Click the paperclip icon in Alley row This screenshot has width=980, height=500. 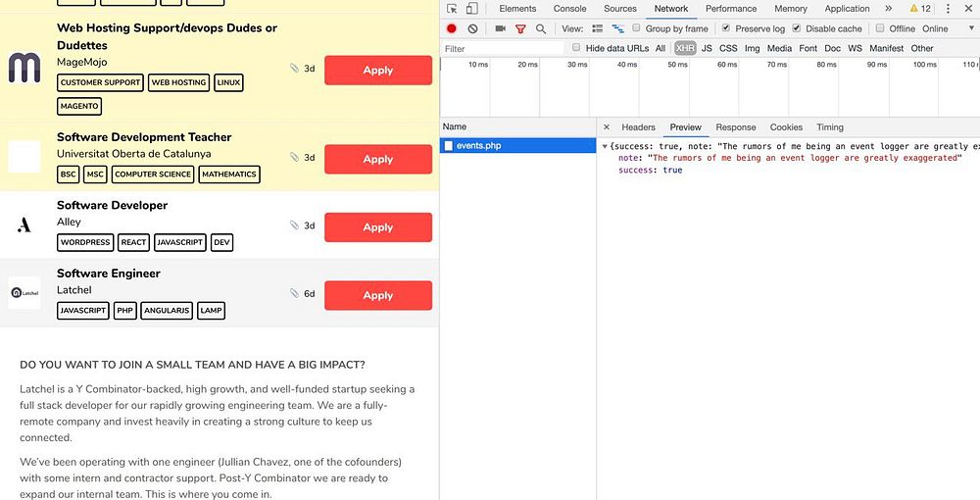coord(294,225)
